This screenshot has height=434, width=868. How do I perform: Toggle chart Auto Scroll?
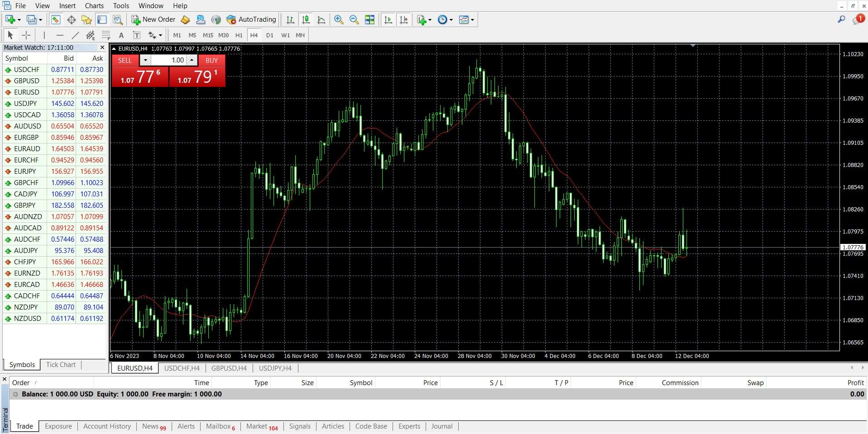[x=388, y=19]
